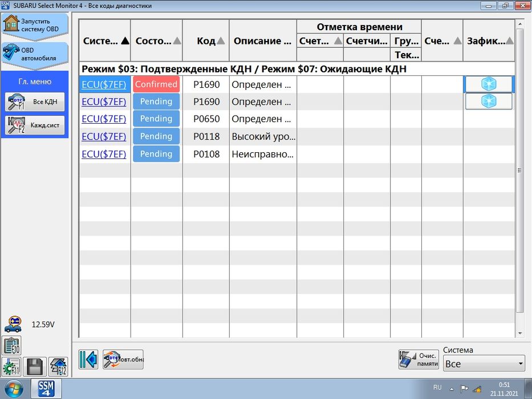532x399 pixels.
Task: Click Pending badge in the P0650 row
Action: [x=156, y=119]
